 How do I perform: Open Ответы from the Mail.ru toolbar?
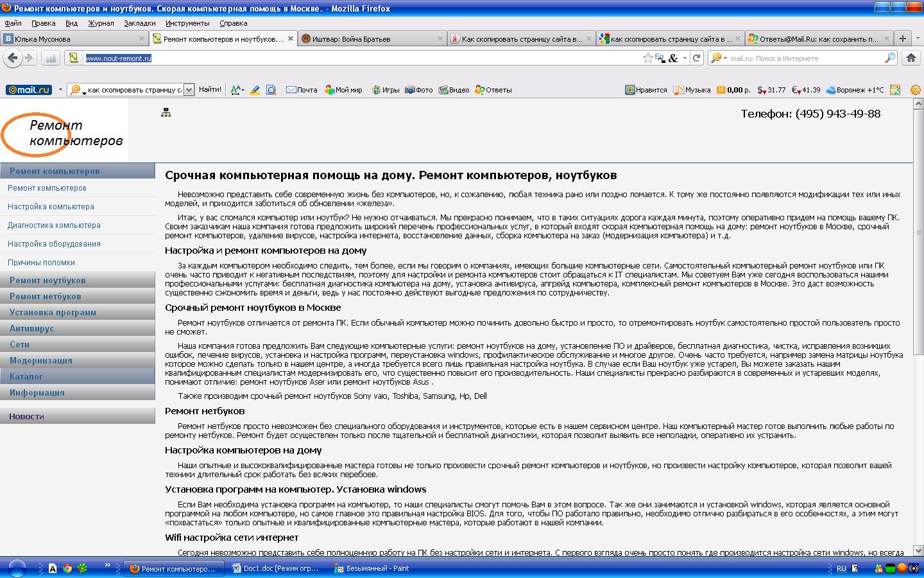pos(493,90)
